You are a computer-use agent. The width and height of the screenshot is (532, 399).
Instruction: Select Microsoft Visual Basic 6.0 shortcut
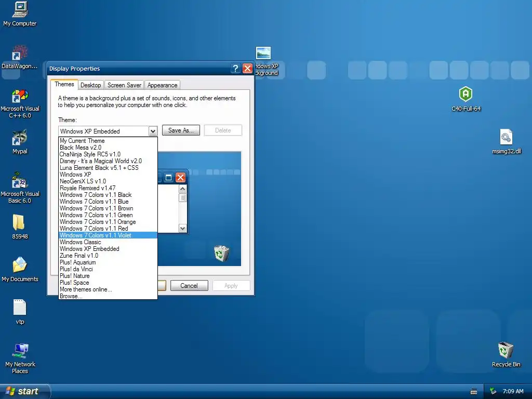[20, 188]
